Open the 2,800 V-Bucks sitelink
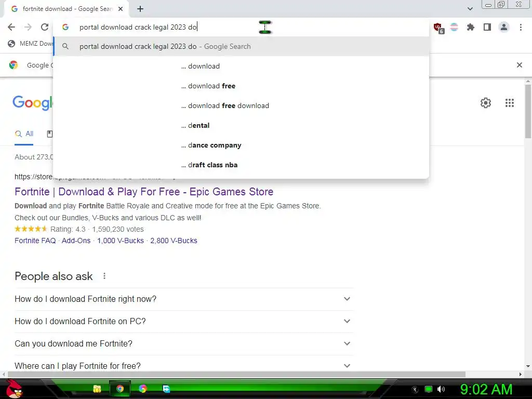The height and width of the screenshot is (399, 532). click(x=174, y=241)
